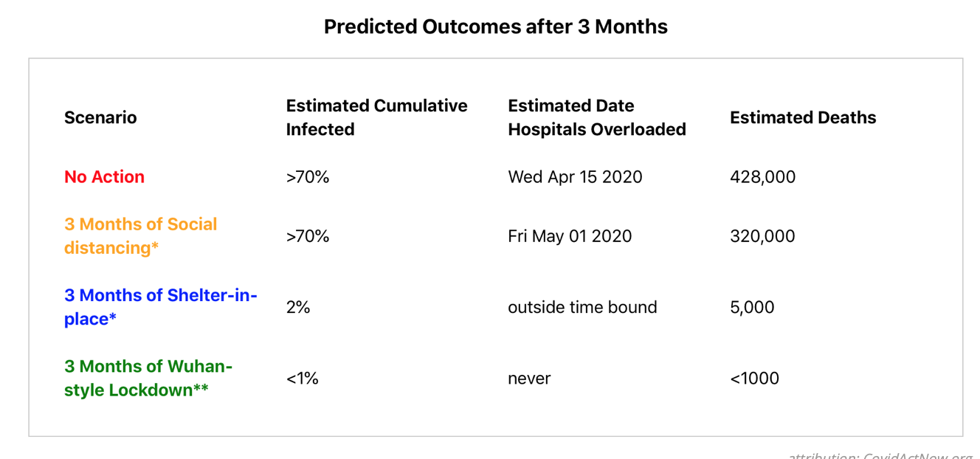
Task: Click the 'never' hospitals overloaded cell
Action: pos(529,379)
